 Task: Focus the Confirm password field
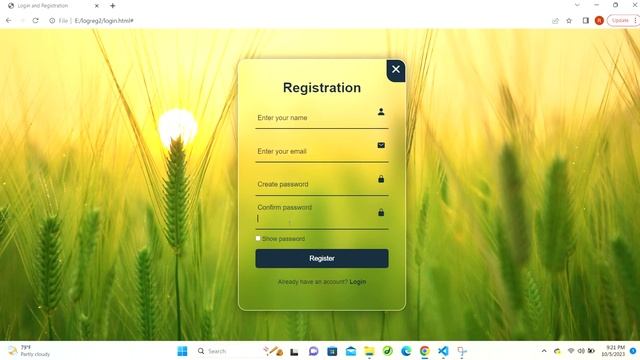point(322,218)
